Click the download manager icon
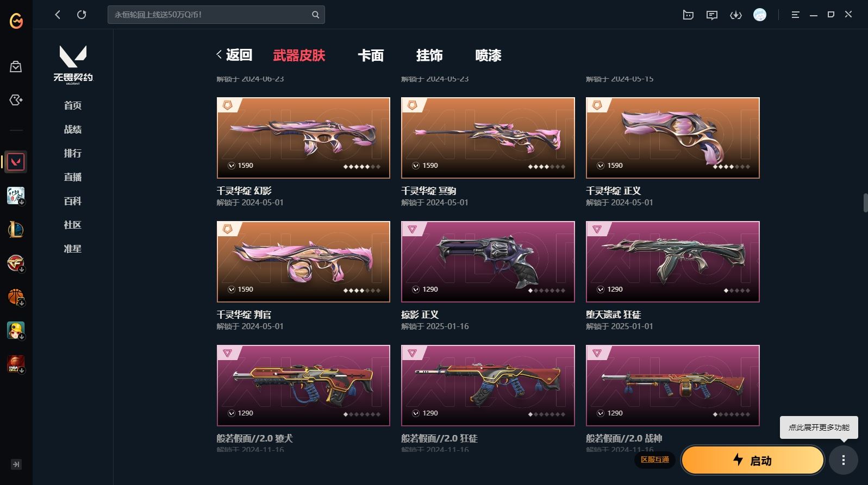 [x=736, y=15]
